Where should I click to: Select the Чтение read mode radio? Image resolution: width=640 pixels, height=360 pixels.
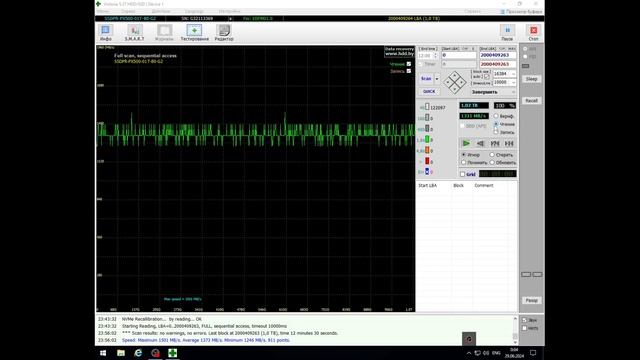point(496,124)
